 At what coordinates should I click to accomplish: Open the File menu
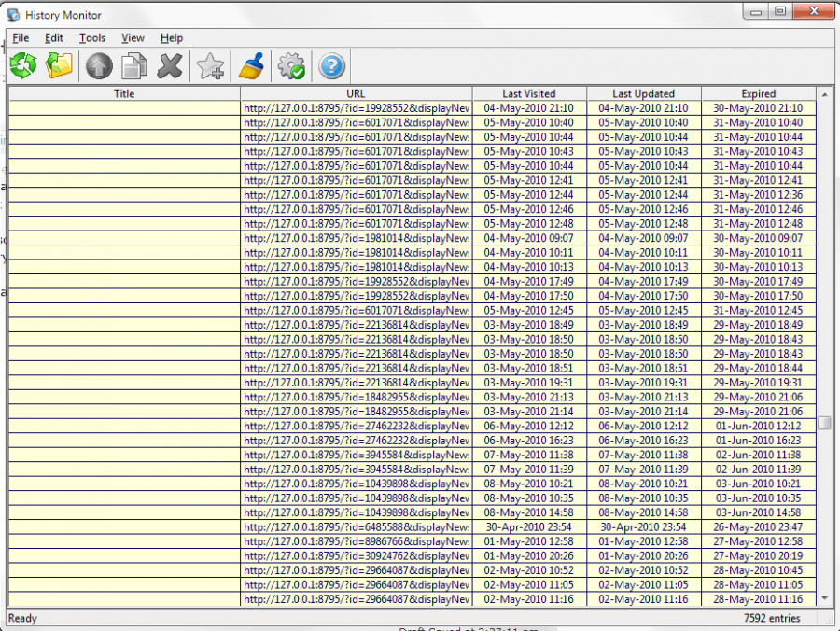21,38
